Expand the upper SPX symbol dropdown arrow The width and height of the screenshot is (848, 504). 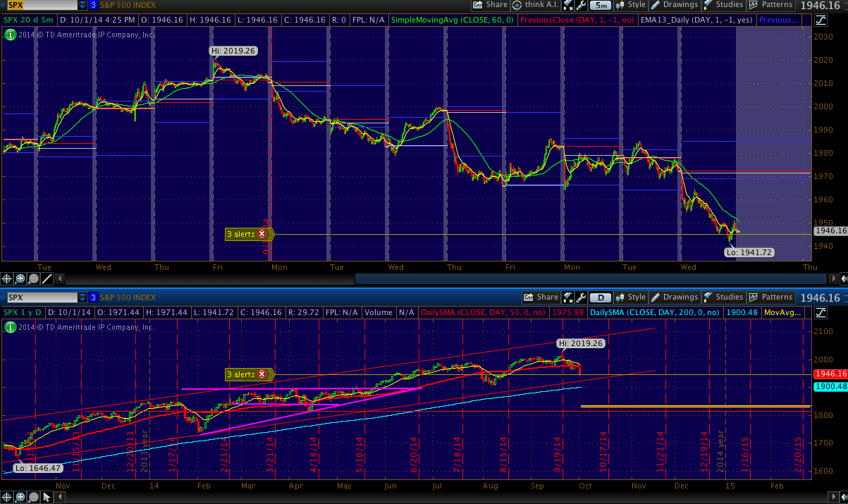[82, 5]
